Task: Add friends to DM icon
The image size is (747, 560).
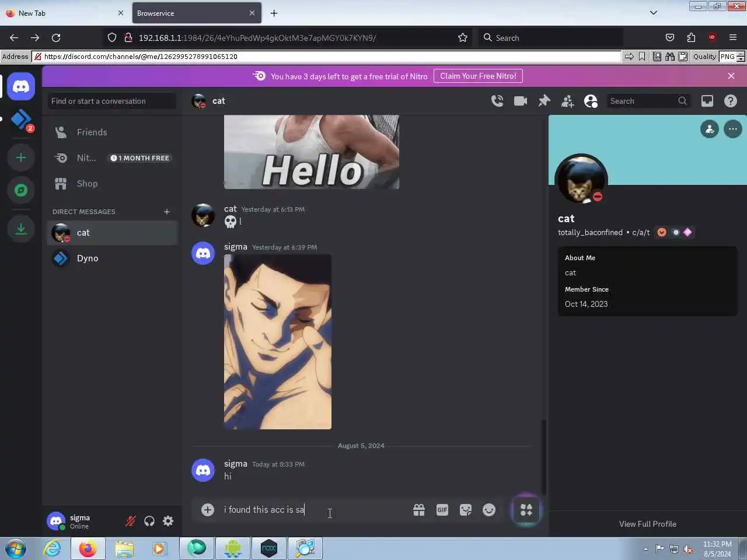Action: (x=567, y=101)
